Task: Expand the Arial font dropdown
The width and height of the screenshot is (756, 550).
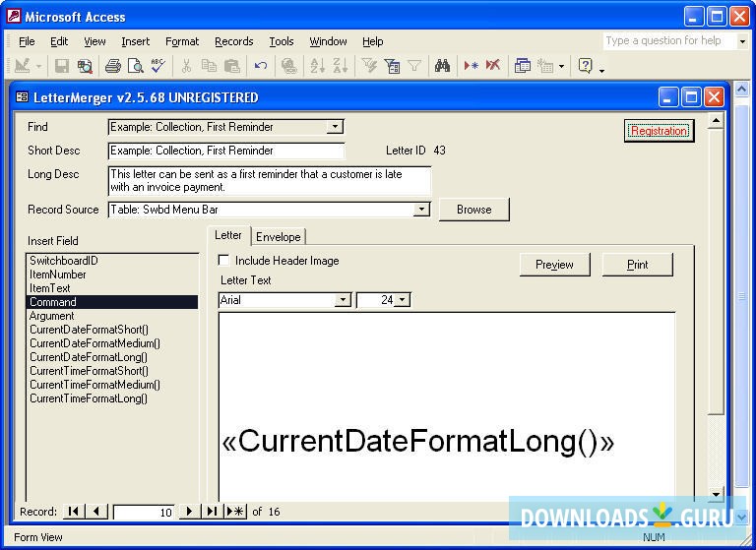Action: point(343,300)
